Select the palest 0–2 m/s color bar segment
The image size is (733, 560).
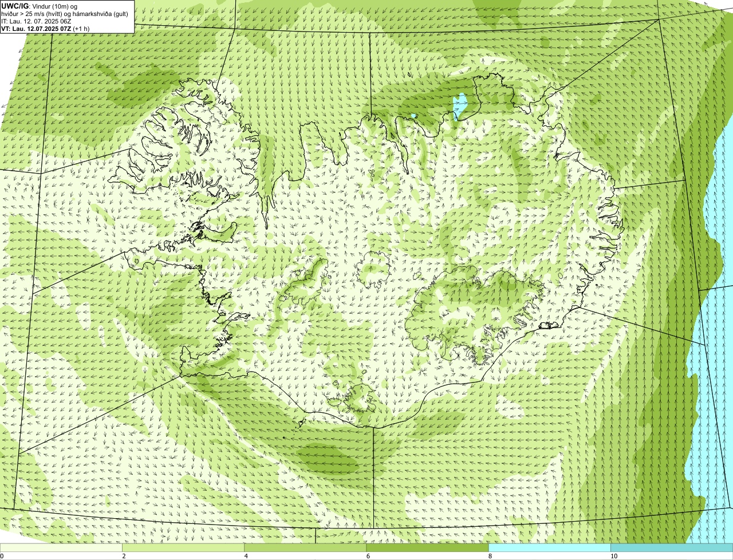[61, 548]
